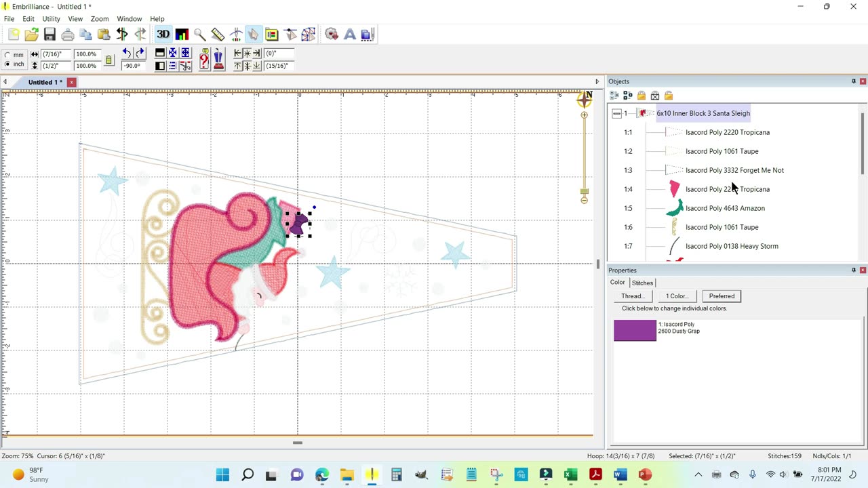Click the scissors cut-stitches icon
Screen dimensions: 868x488
point(185,66)
